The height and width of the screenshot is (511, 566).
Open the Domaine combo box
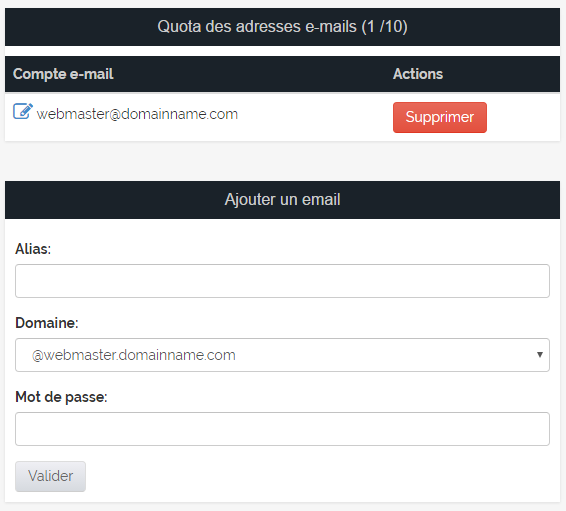(x=282, y=355)
